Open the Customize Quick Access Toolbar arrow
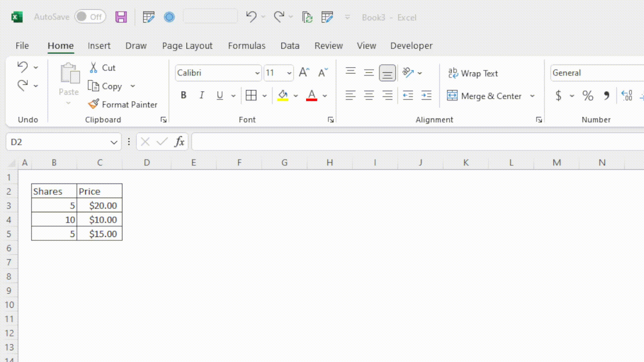This screenshot has width=644, height=362. (347, 17)
